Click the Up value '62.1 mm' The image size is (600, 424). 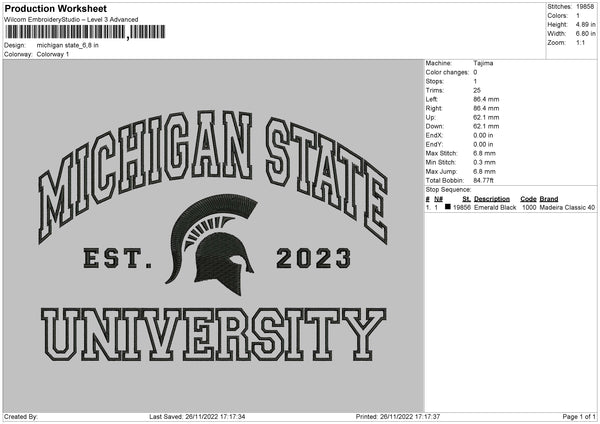point(486,117)
